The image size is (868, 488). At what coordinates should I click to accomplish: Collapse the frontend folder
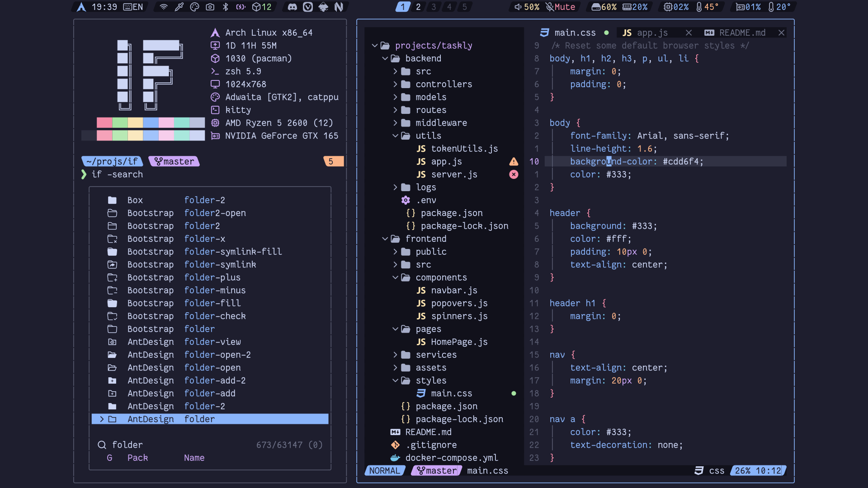tap(385, 239)
